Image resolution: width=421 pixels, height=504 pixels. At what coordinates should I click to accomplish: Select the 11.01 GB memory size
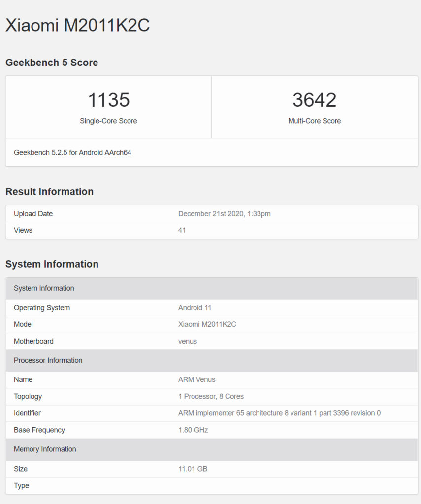click(193, 469)
